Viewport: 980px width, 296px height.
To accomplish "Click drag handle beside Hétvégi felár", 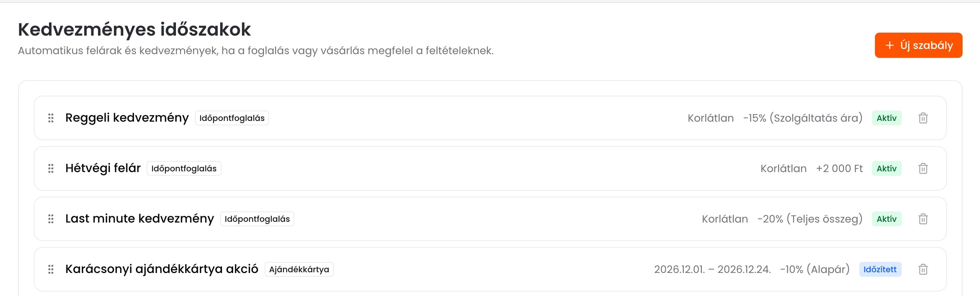I will point(50,168).
